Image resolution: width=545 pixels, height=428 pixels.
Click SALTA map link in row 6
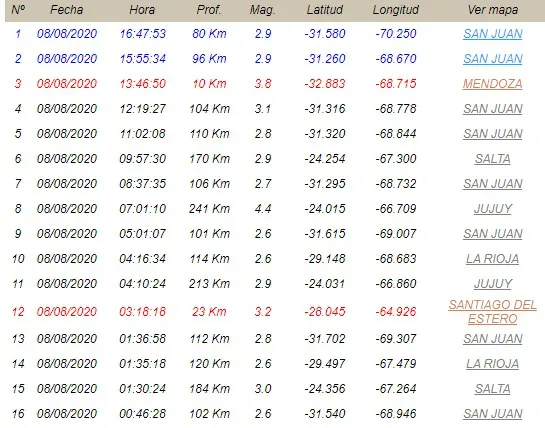(493, 159)
